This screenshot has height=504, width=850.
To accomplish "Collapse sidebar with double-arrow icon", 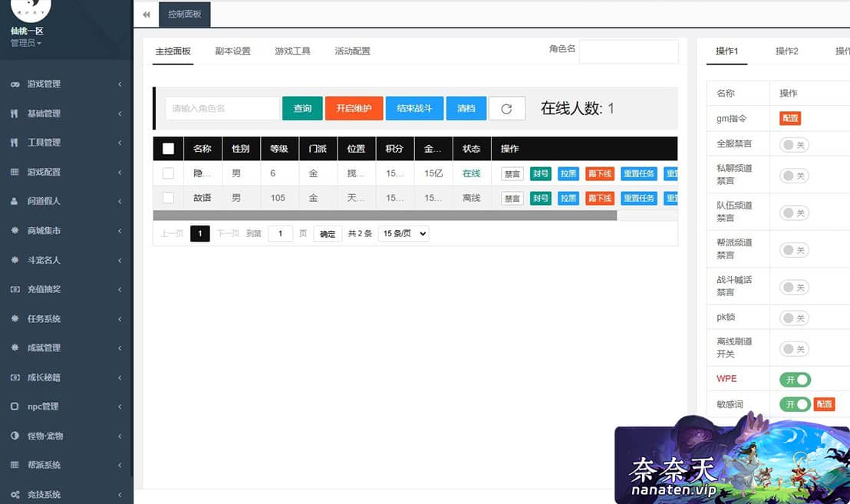I will (x=147, y=15).
